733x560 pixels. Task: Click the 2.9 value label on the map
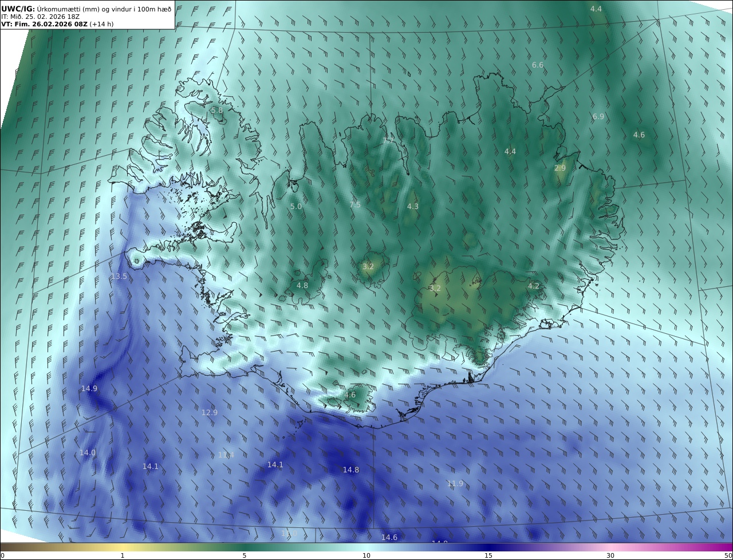[560, 168]
